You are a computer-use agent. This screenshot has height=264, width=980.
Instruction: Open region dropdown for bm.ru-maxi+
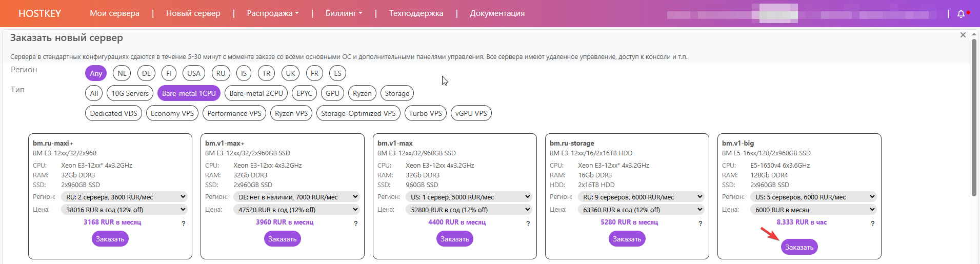click(x=125, y=197)
